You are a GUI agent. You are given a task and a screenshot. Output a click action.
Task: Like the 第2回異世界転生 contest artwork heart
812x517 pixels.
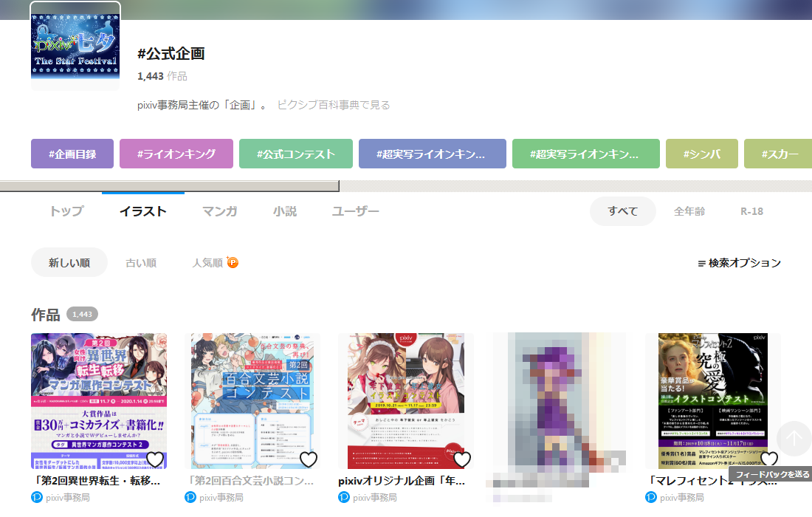pyautogui.click(x=155, y=459)
